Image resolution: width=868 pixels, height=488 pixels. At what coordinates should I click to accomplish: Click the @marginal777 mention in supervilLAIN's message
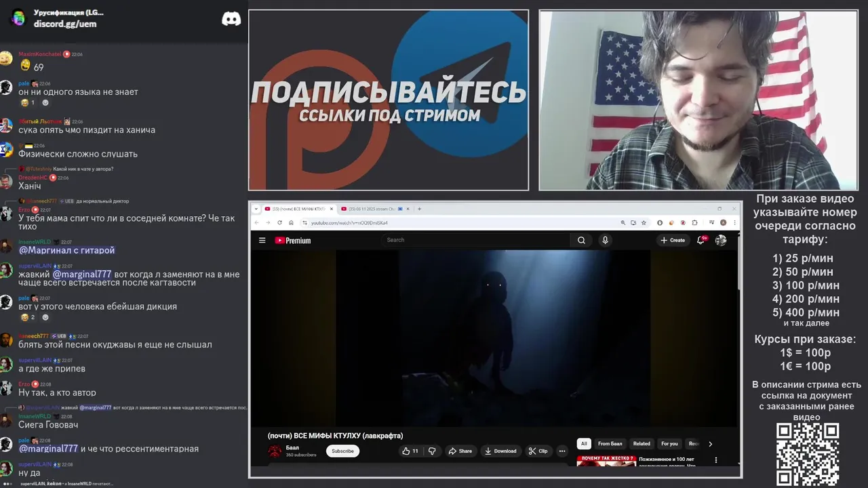point(82,274)
